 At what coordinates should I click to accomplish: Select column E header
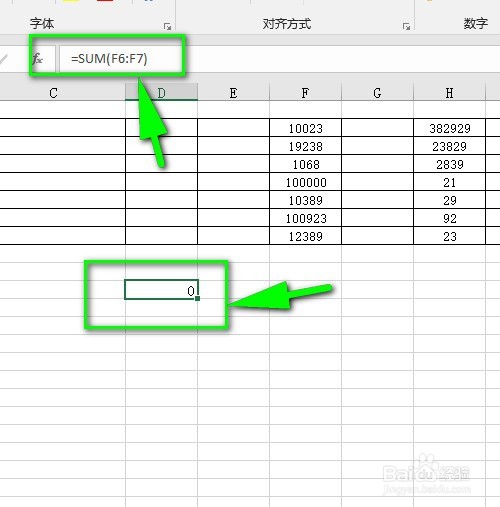233,92
